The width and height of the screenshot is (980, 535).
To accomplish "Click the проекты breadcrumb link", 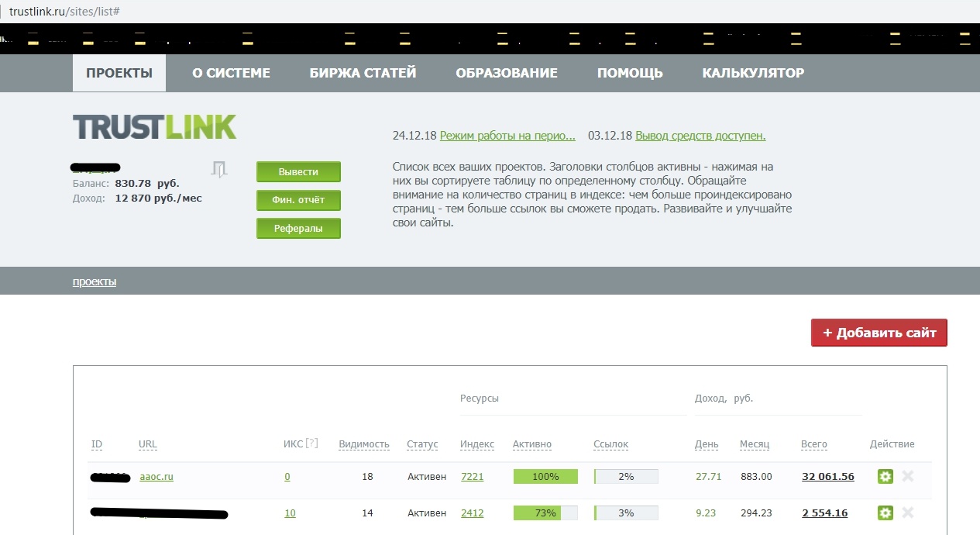I will 95,281.
